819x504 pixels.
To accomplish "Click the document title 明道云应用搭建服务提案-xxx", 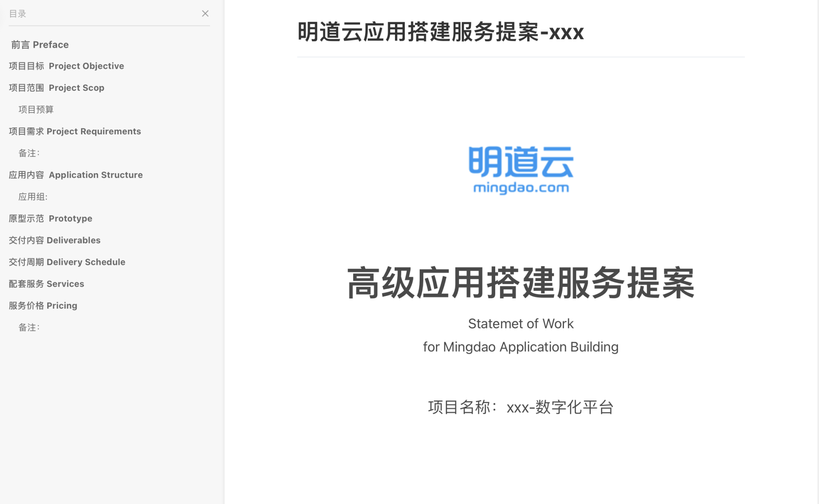I will [440, 32].
